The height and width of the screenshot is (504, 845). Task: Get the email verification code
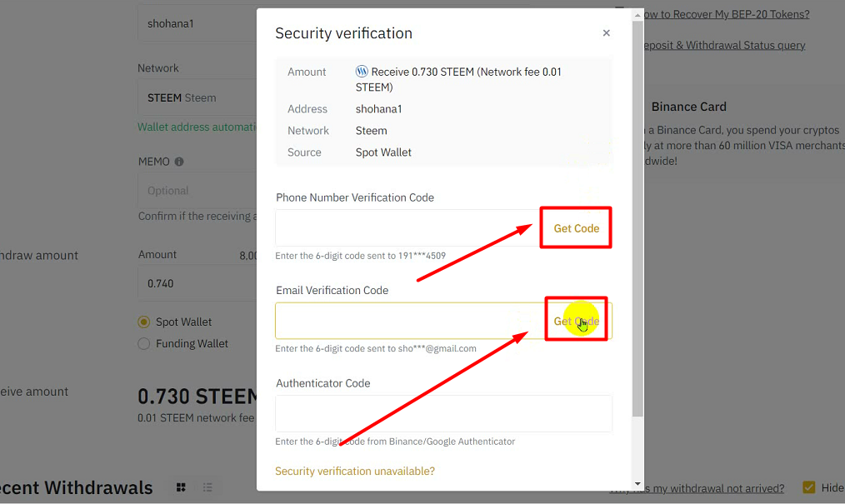click(x=576, y=321)
